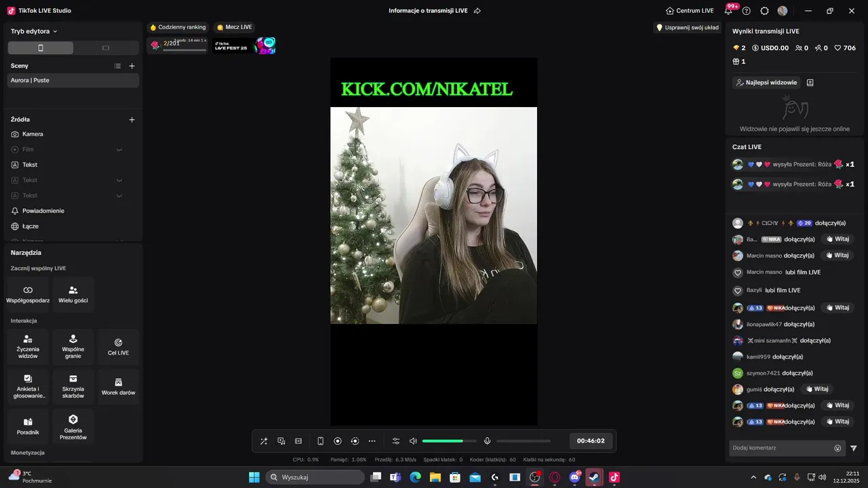
Task: Click the filmstrip clip icon in the control bar
Action: pyautogui.click(x=298, y=441)
